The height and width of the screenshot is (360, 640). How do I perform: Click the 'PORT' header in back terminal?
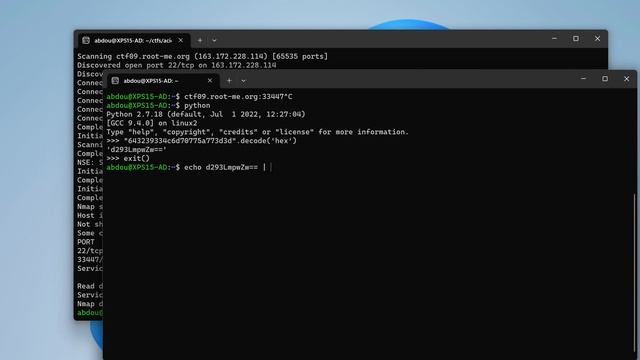coord(86,242)
